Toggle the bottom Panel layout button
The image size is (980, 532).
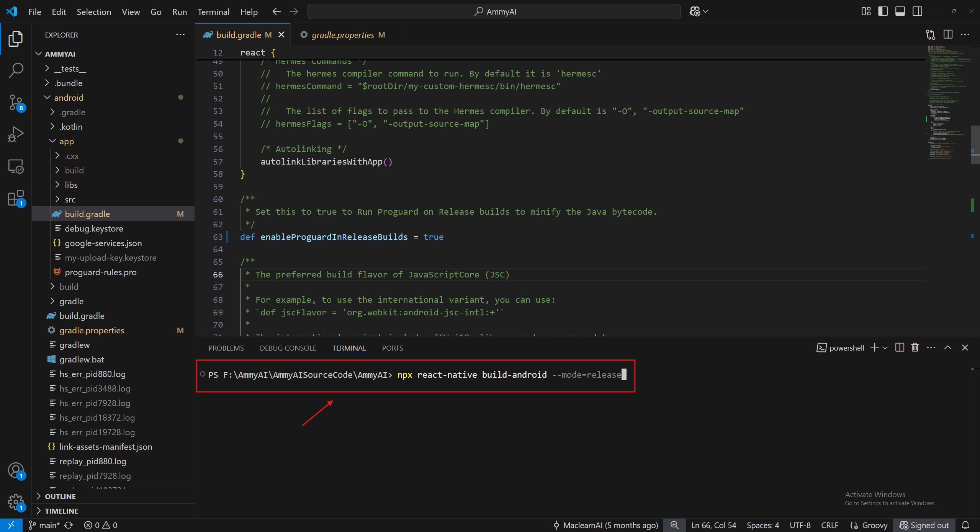pos(900,11)
